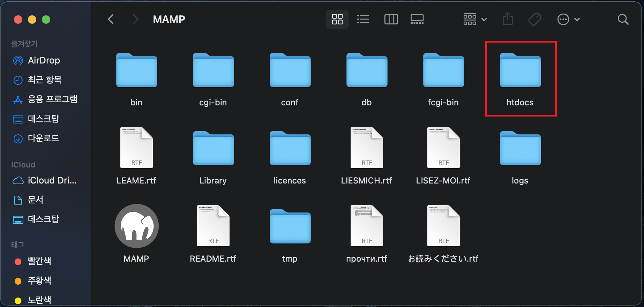Open the group-by arrangement dropdown
The height and width of the screenshot is (307, 644).
point(475,19)
